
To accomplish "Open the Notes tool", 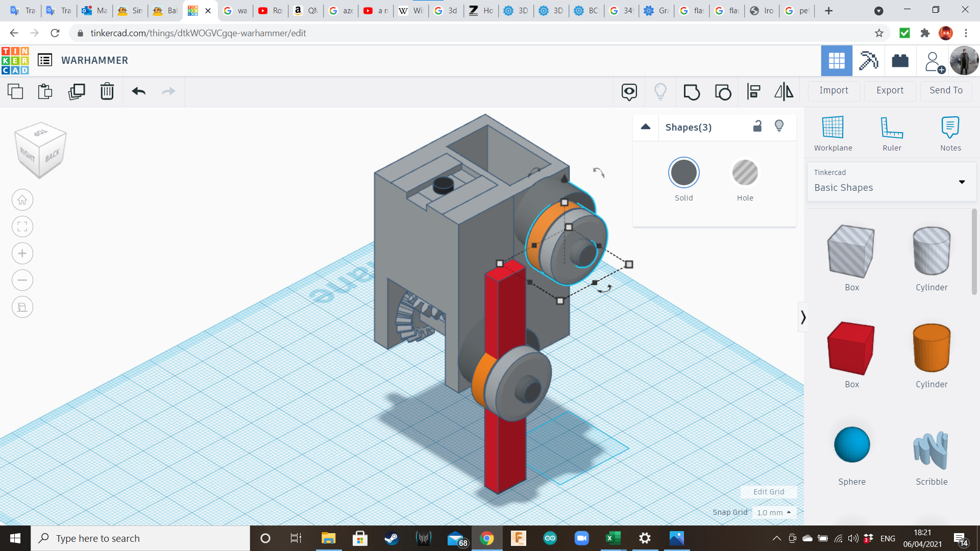I will [x=950, y=133].
